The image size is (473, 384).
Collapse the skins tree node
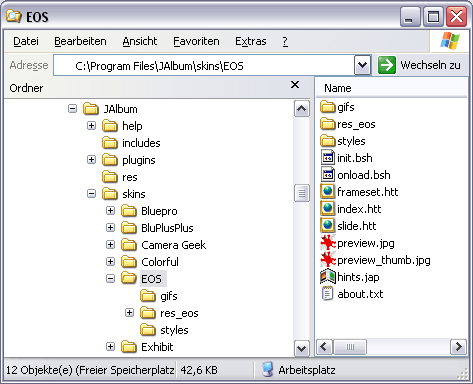(x=91, y=194)
